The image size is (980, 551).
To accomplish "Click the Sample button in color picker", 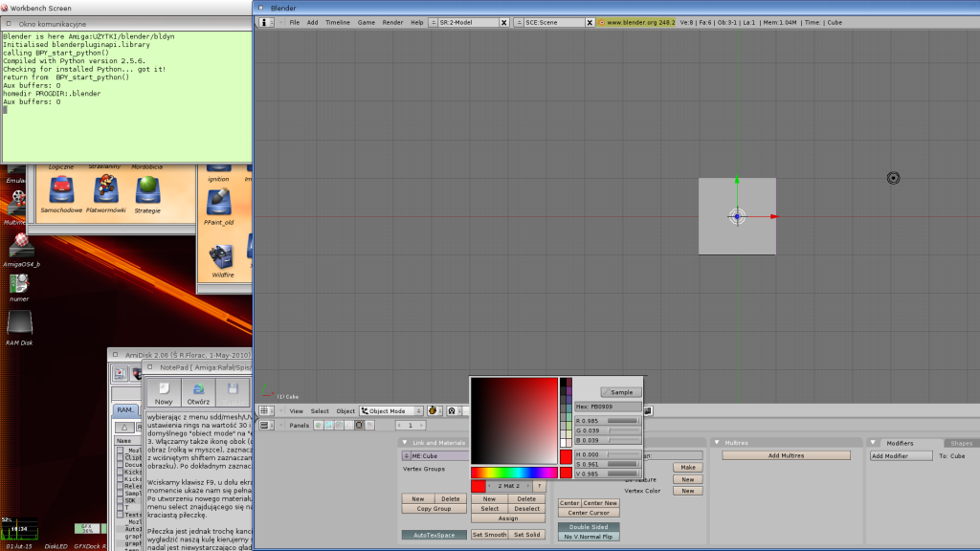I will [620, 392].
